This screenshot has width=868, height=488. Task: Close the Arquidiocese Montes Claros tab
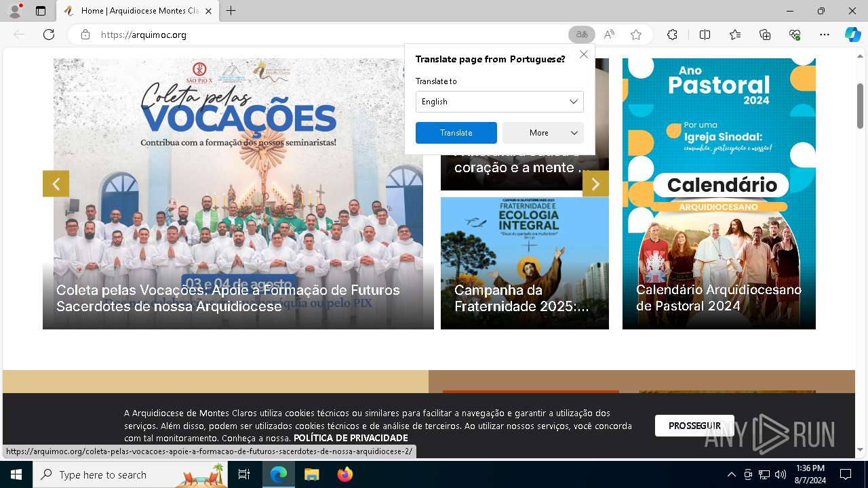pyautogui.click(x=208, y=11)
